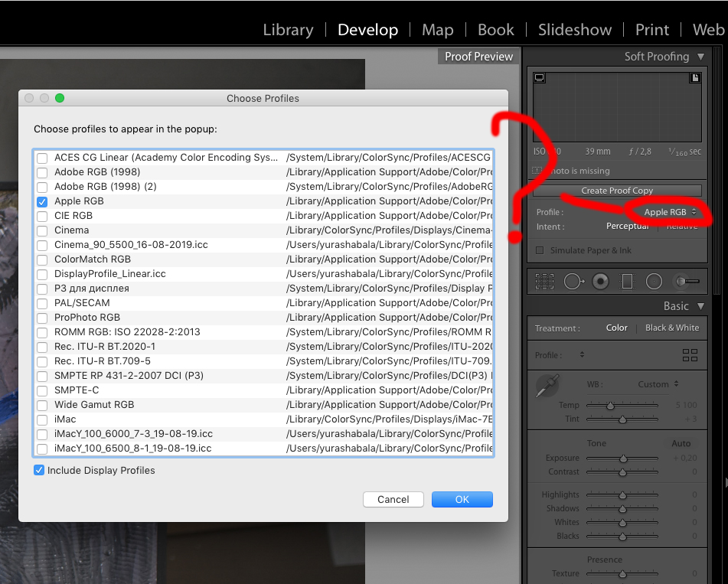Select the Crop Overlay tool icon
728x584 pixels.
point(544,282)
